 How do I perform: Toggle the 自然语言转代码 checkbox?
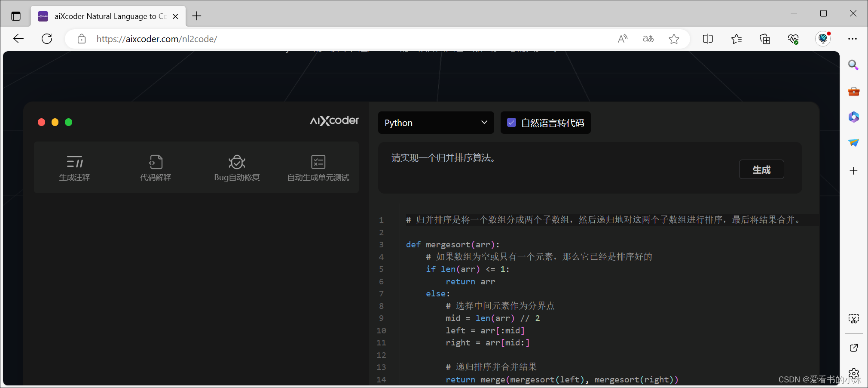tap(511, 123)
